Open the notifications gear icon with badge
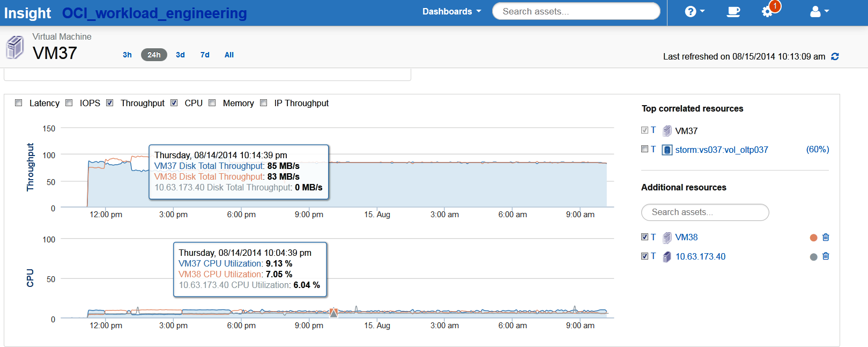Viewport: 868px width, 347px height. click(768, 11)
